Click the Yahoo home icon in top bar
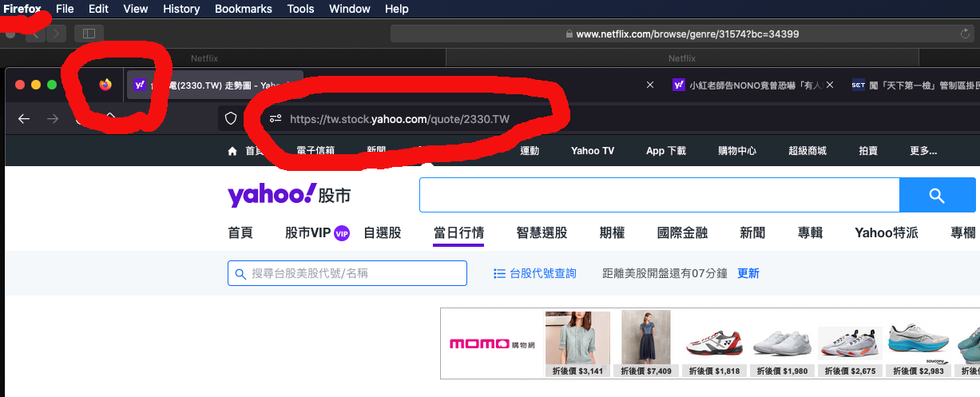This screenshot has width=980, height=397. 232,151
